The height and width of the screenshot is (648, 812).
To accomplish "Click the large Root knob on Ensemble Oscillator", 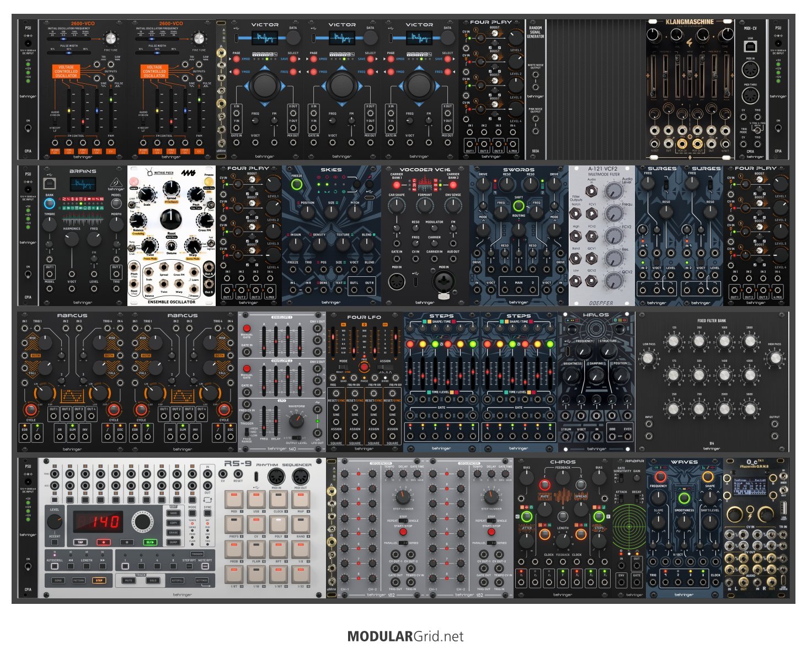I will [171, 219].
